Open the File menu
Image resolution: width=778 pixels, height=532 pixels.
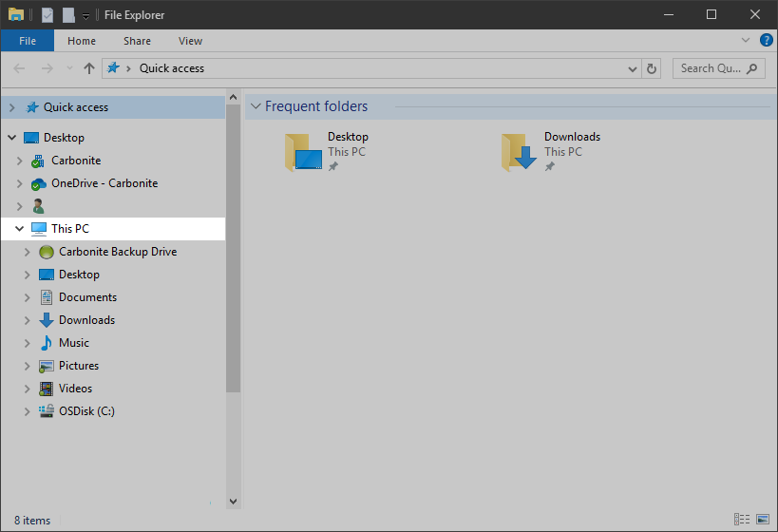pyautogui.click(x=28, y=41)
